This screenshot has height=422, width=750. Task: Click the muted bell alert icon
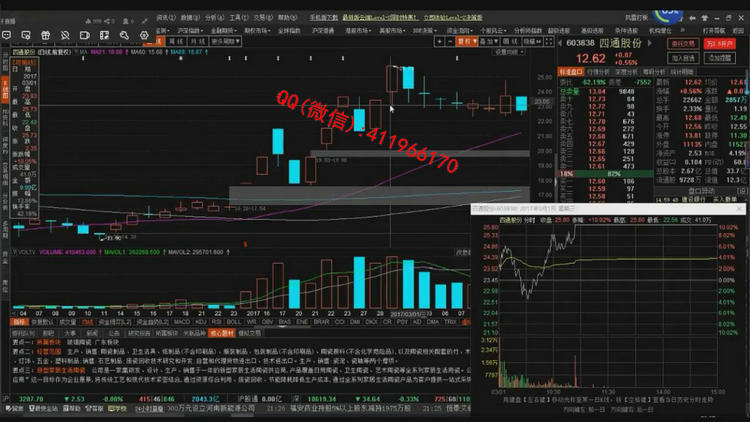point(65,35)
